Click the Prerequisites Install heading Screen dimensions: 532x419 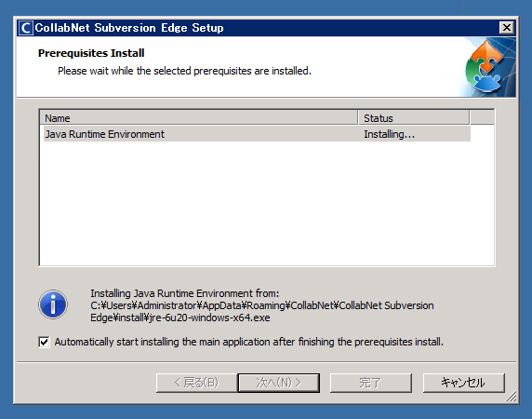pyautogui.click(x=91, y=53)
